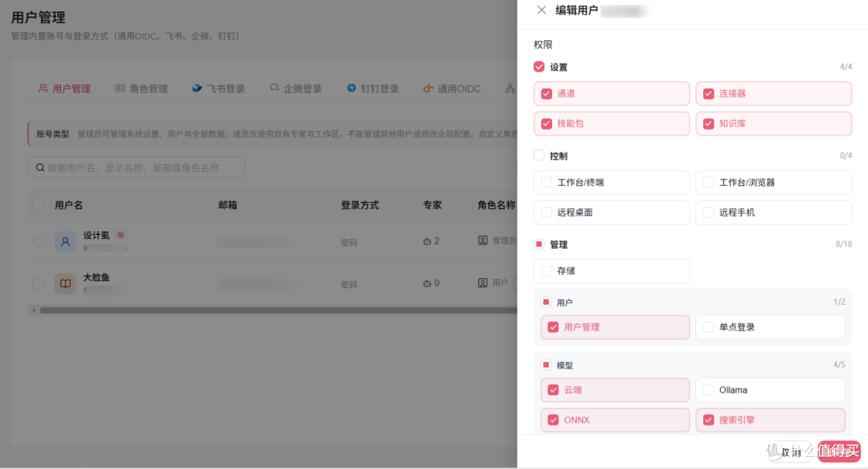868x469 pixels.
Task: Click the search magnifier icon
Action: tap(40, 167)
